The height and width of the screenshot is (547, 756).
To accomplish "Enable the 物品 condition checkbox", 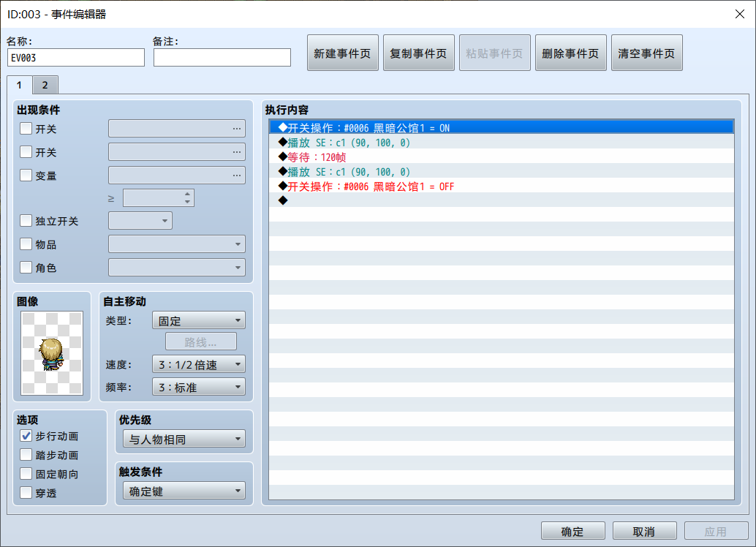I will pos(26,244).
